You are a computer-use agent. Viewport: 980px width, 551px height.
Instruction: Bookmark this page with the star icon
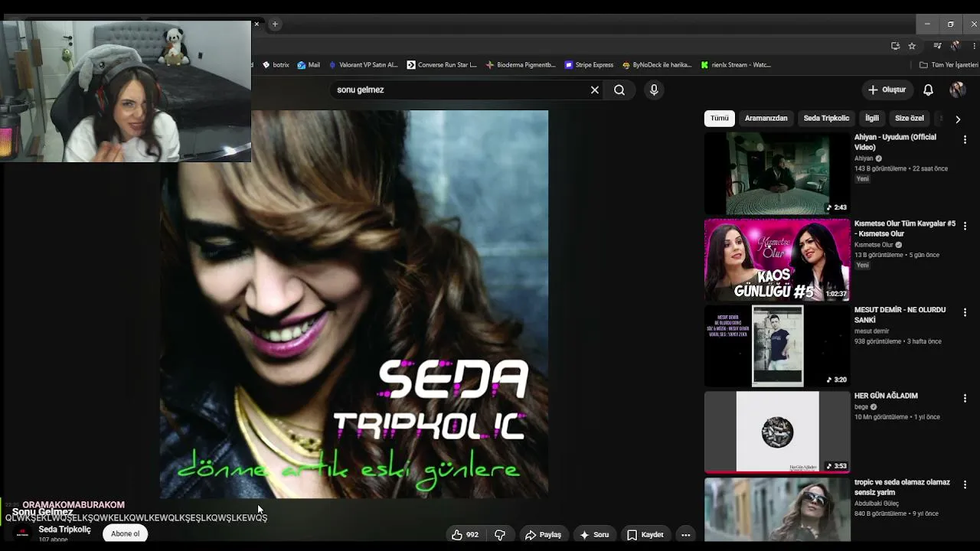912,46
